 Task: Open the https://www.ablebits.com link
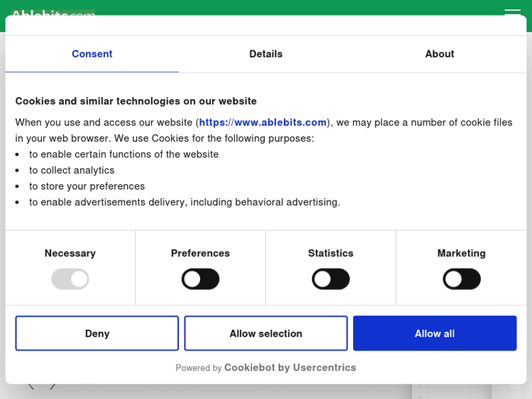[x=262, y=123]
